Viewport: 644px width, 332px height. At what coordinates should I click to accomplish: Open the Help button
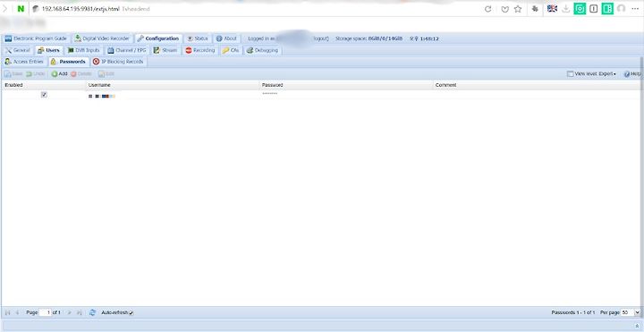(x=632, y=74)
